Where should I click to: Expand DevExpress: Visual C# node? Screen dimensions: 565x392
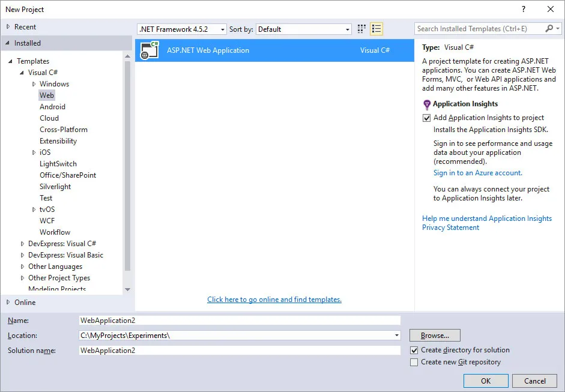[22, 244]
